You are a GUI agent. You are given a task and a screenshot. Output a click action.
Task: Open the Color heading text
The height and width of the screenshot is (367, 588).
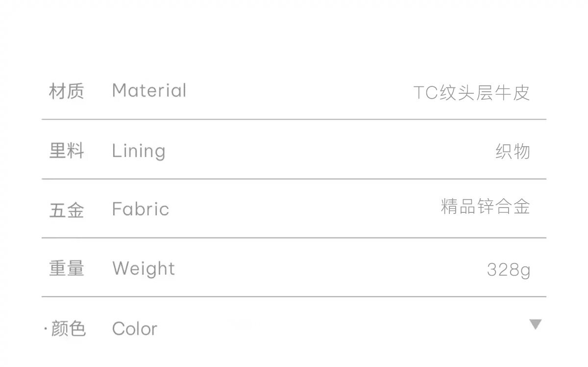(135, 329)
